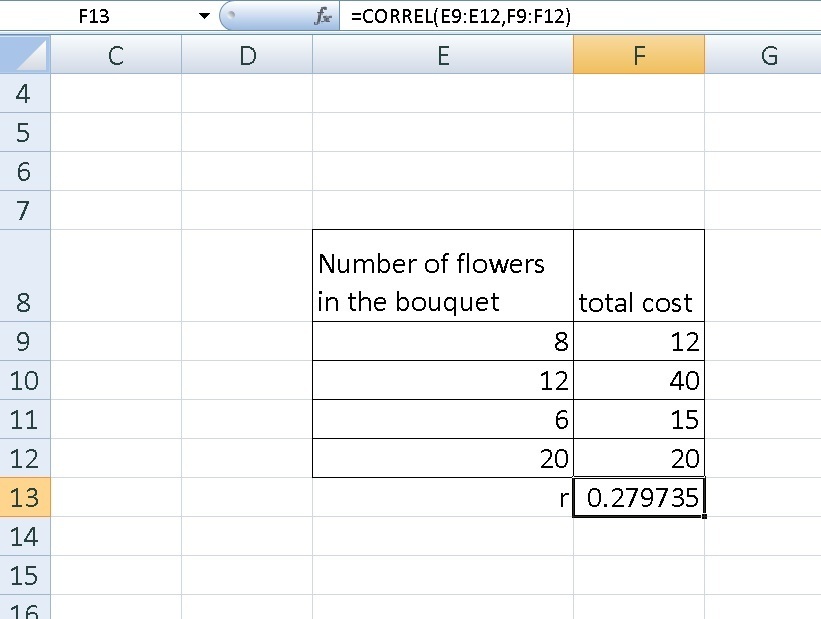Click row 4 header
Screen dimensions: 821x619
pos(24,94)
